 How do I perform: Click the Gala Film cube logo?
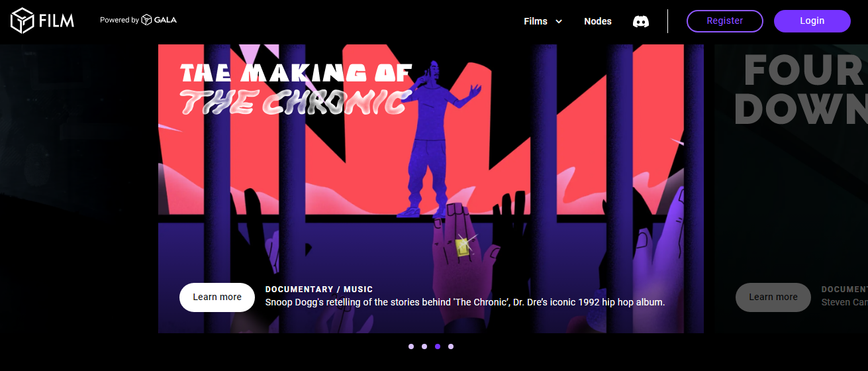pyautogui.click(x=22, y=21)
